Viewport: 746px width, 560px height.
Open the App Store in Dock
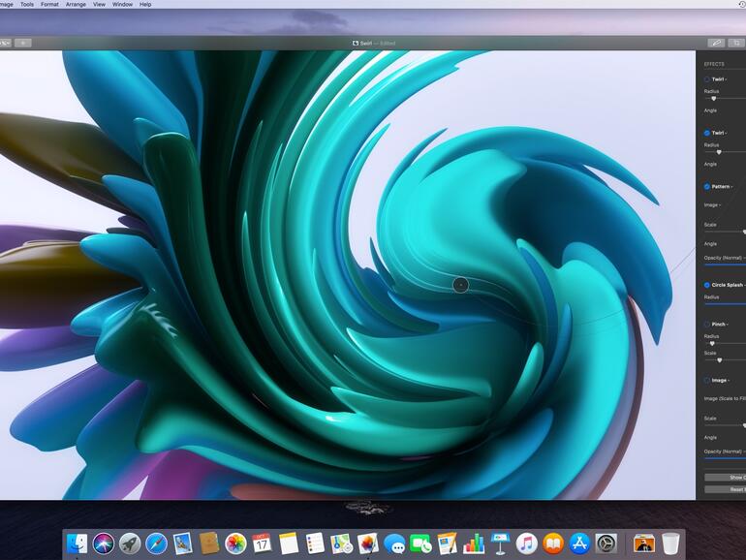(579, 544)
